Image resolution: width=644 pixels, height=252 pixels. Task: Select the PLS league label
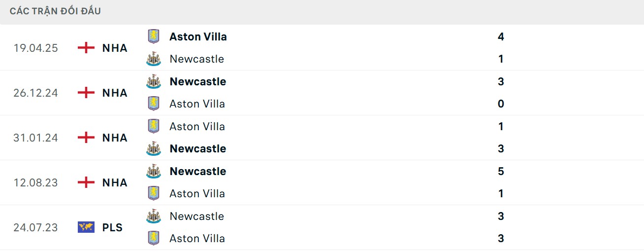112,227
